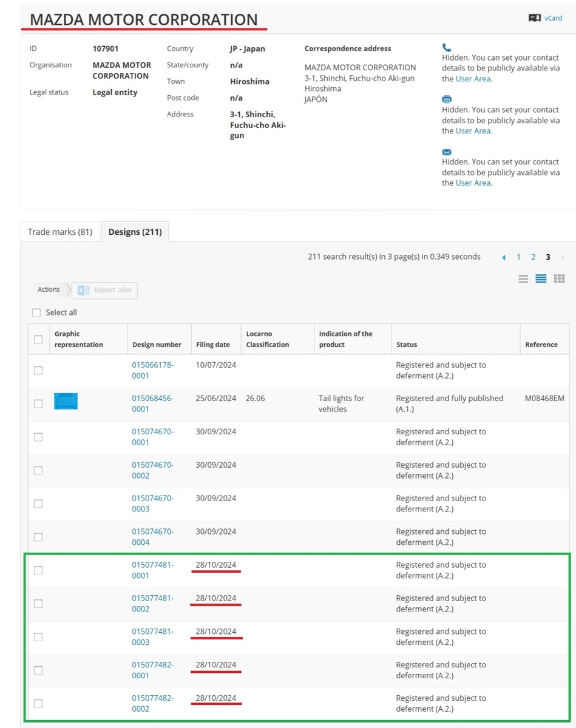Check the row for design 015077481-0002
576x728 pixels.
[38, 604]
